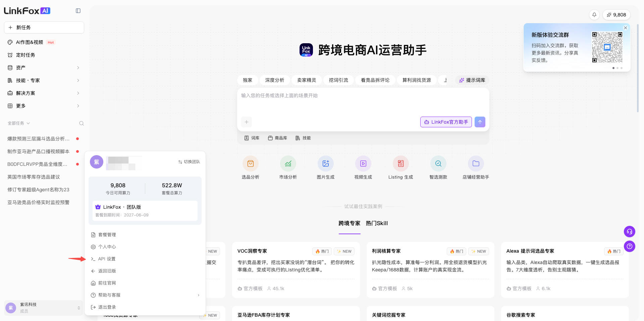644x321 pixels.
Task: Open 套餐管理 in the account menu
Action: coord(145,235)
